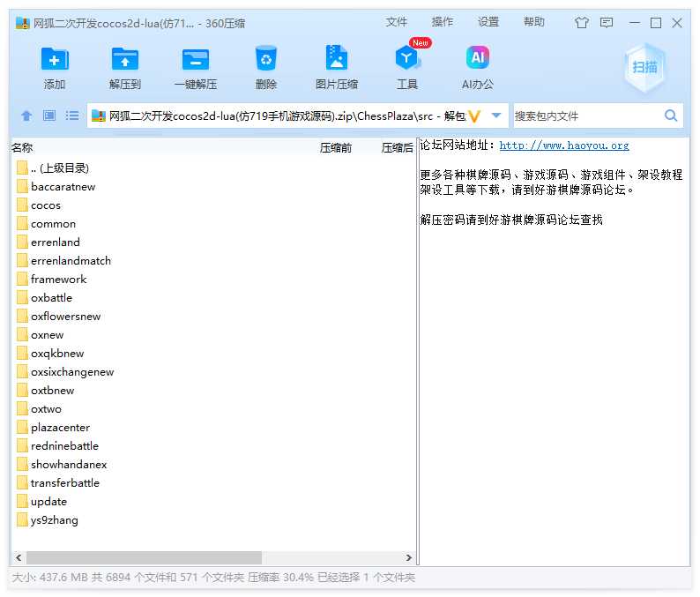
Task: Open the 文件 menu
Action: (397, 22)
